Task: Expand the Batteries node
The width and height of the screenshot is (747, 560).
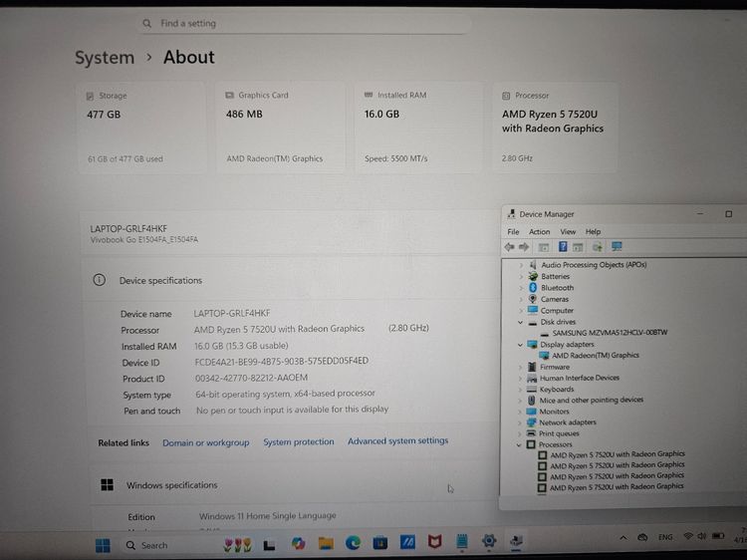Action: point(521,276)
